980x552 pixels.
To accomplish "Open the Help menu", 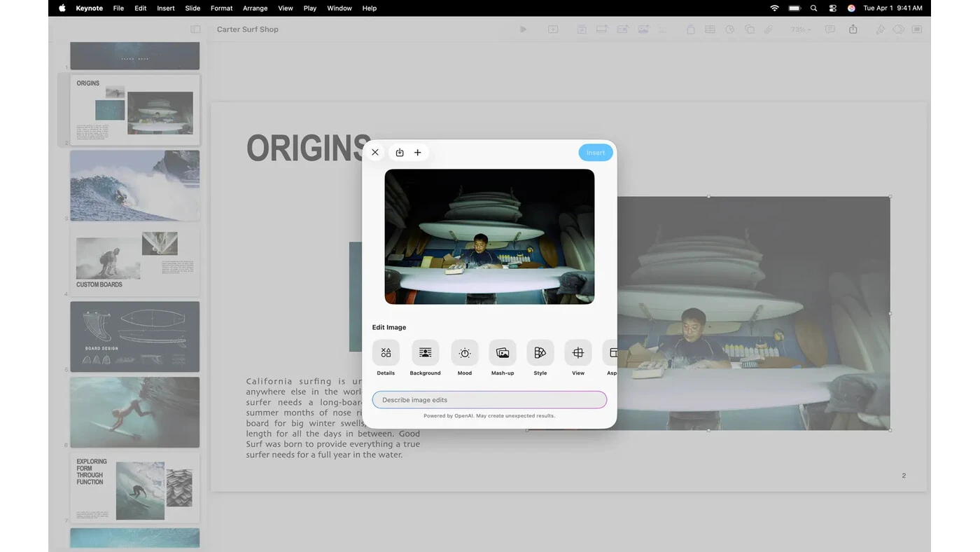I will 370,8.
